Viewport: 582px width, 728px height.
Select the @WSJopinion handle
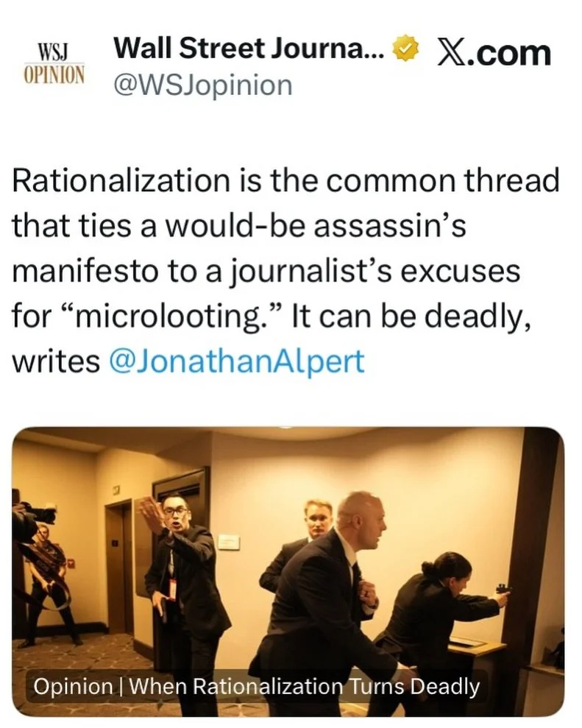point(203,86)
